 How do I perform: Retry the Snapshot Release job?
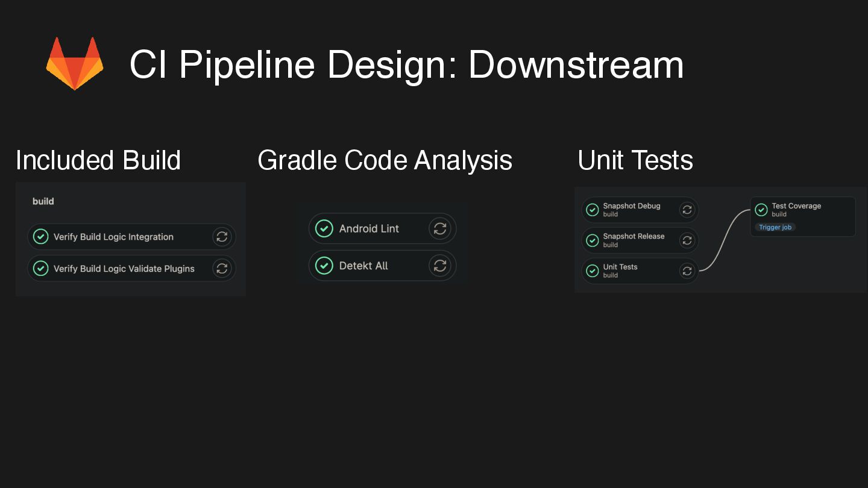coord(687,240)
